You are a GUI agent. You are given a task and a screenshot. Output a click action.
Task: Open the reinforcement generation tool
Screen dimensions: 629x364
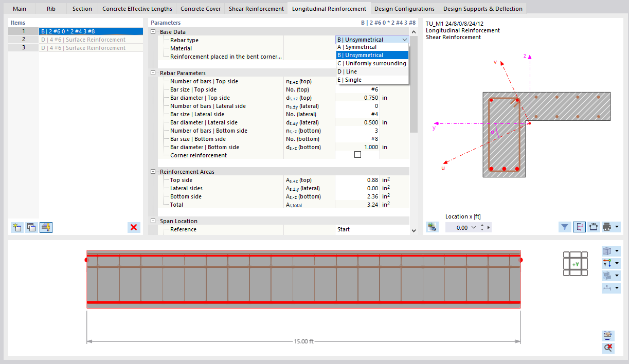coord(46,227)
